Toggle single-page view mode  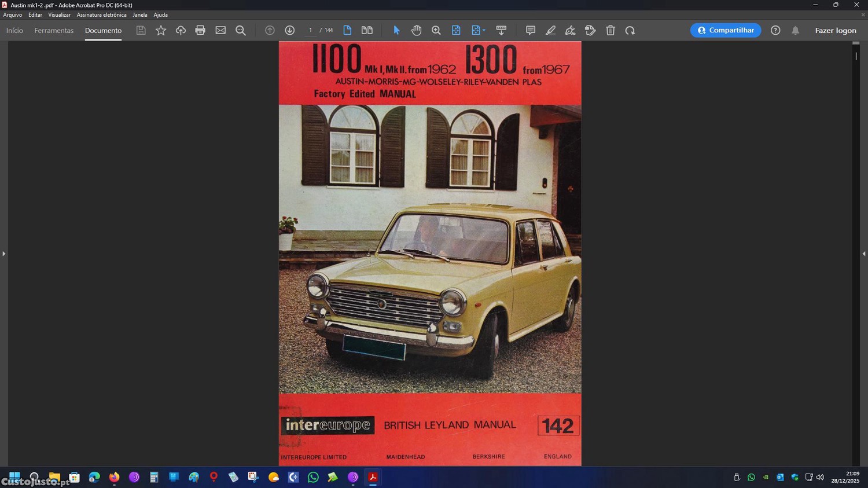point(347,31)
